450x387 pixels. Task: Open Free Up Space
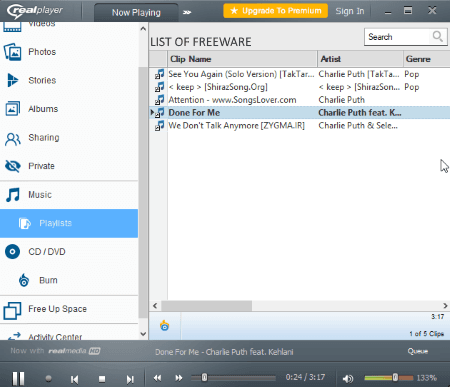(x=69, y=309)
